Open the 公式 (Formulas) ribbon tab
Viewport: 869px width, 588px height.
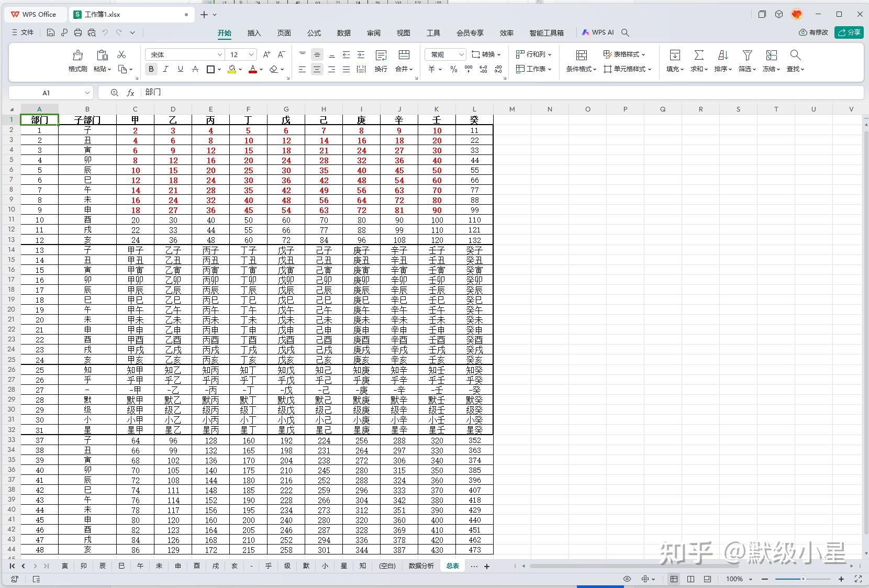click(x=314, y=32)
